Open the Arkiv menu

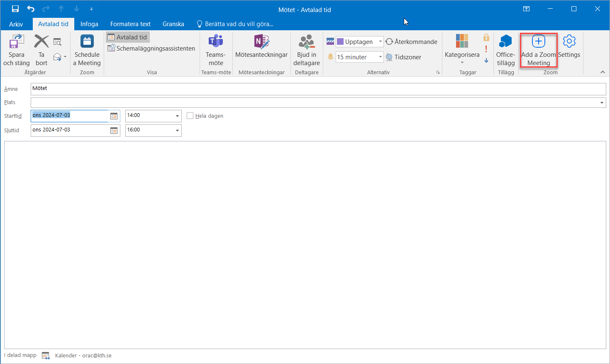coord(16,24)
